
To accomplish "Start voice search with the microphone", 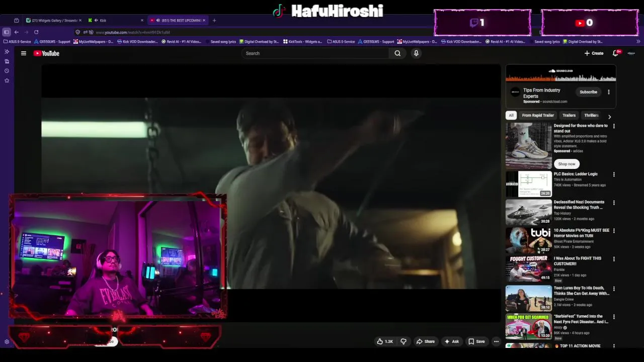I will coord(416,53).
